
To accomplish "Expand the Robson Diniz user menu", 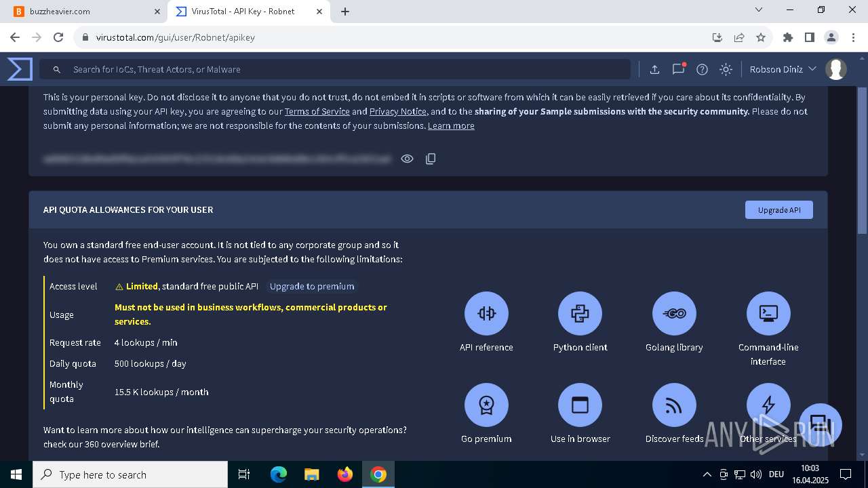I will point(783,69).
